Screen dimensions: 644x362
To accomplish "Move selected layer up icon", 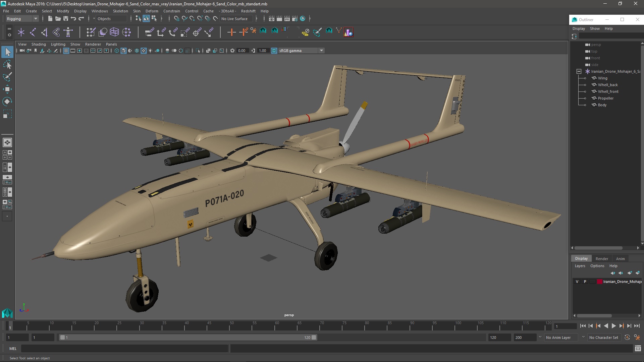I will (x=613, y=273).
